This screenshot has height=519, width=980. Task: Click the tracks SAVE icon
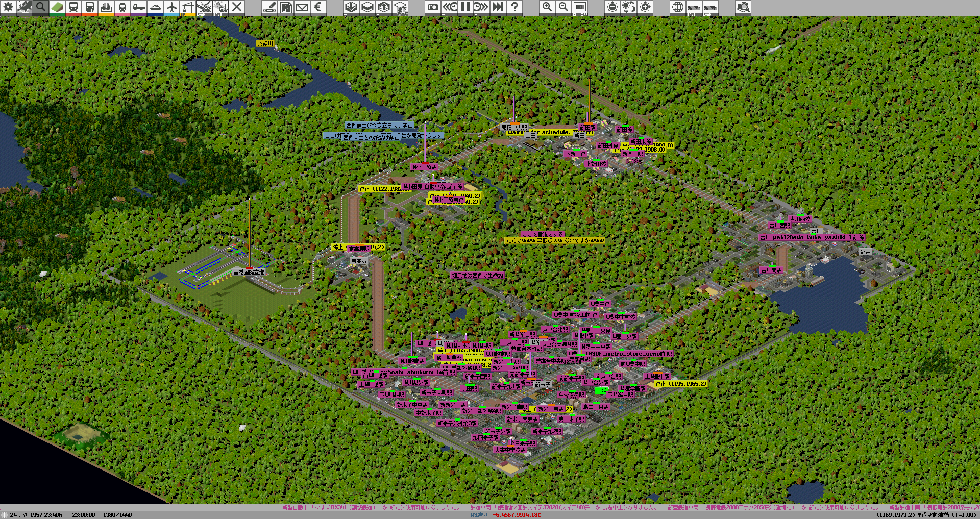[x=220, y=7]
